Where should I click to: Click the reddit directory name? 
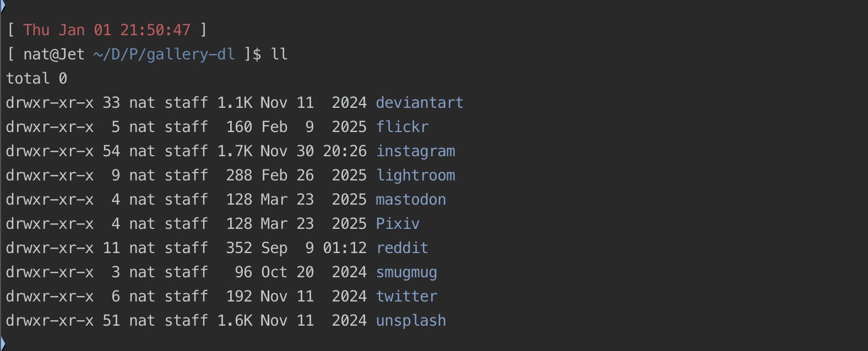pyautogui.click(x=402, y=248)
